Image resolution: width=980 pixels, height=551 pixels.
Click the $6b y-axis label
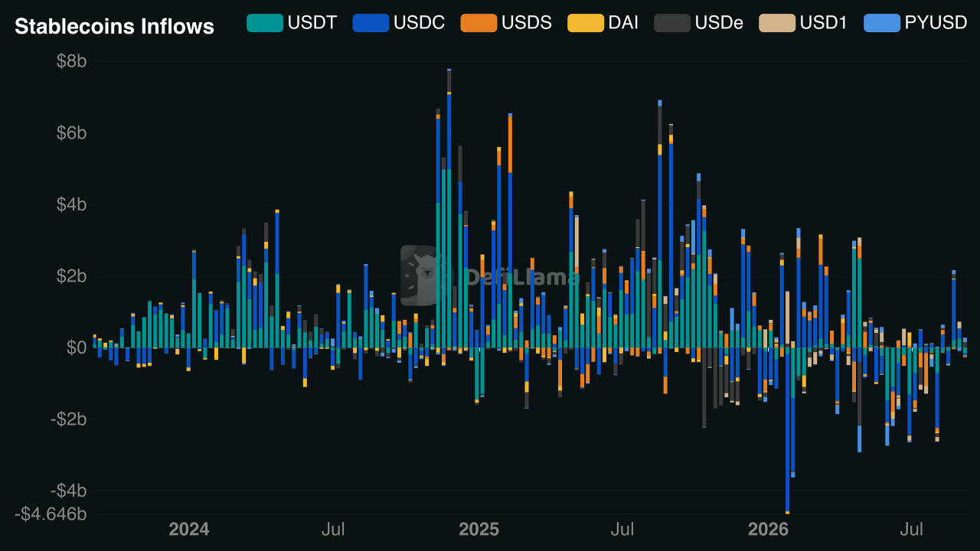71,133
